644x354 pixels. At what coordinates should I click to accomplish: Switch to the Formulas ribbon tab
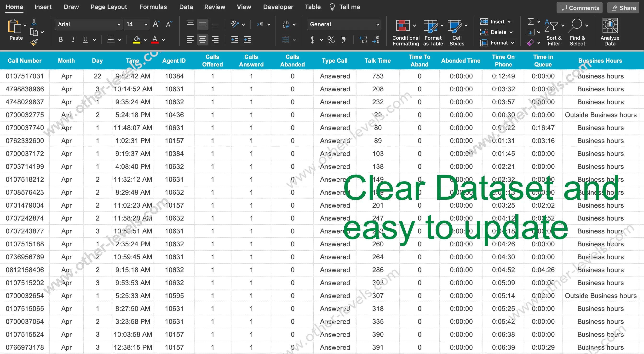pos(153,7)
